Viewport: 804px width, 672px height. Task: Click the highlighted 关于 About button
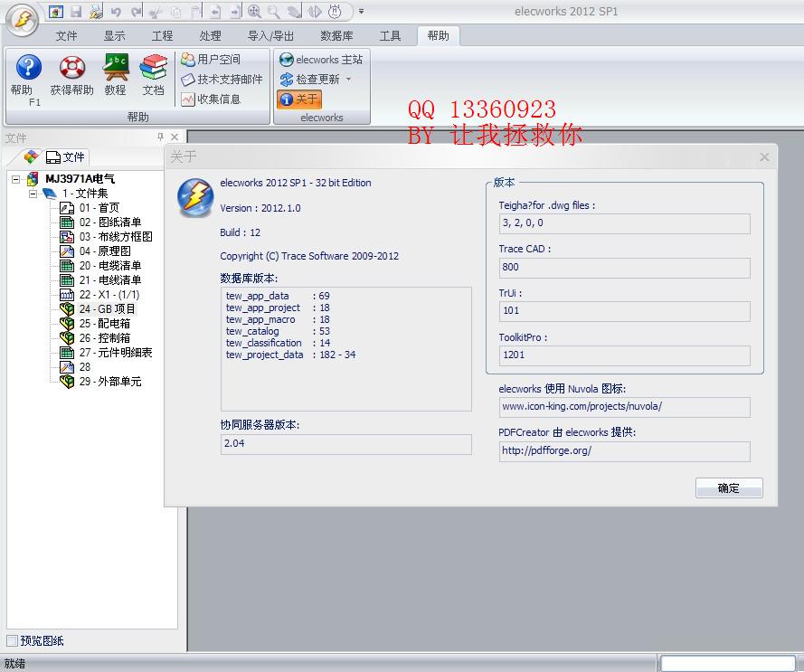[x=299, y=99]
